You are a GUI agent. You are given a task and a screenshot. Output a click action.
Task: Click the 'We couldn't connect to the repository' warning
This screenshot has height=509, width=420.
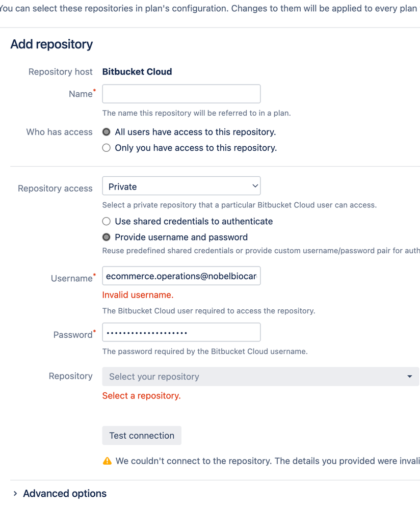[268, 461]
